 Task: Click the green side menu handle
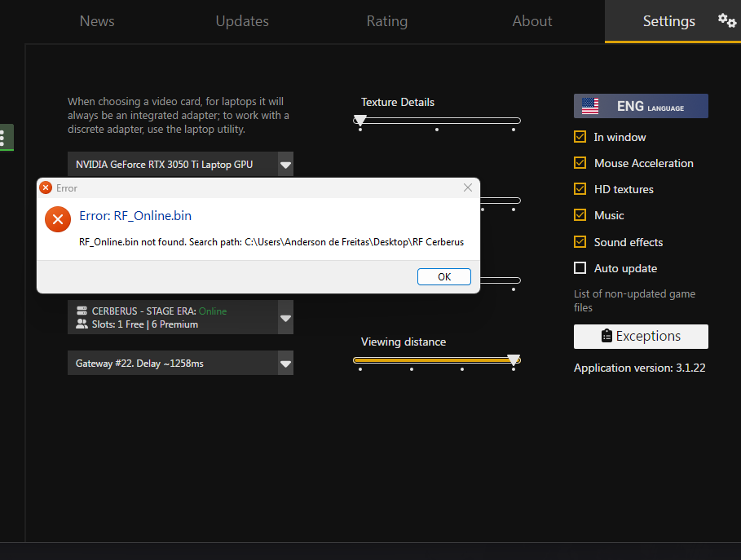tap(5, 138)
